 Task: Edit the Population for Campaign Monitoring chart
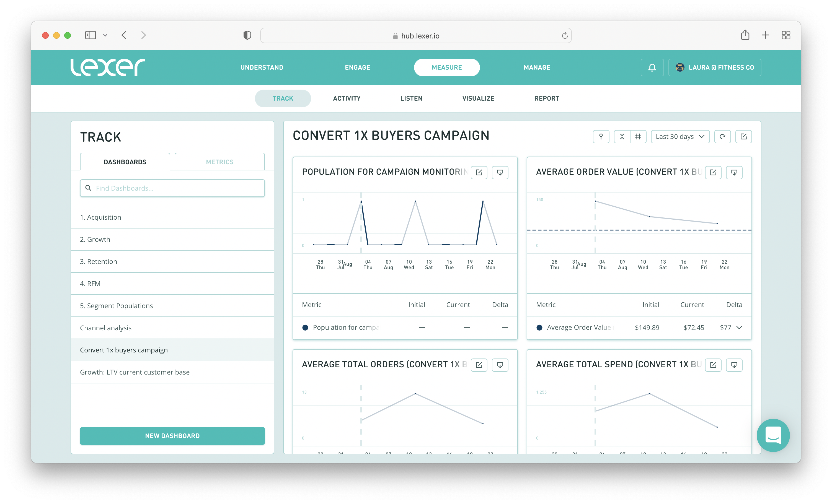(479, 173)
